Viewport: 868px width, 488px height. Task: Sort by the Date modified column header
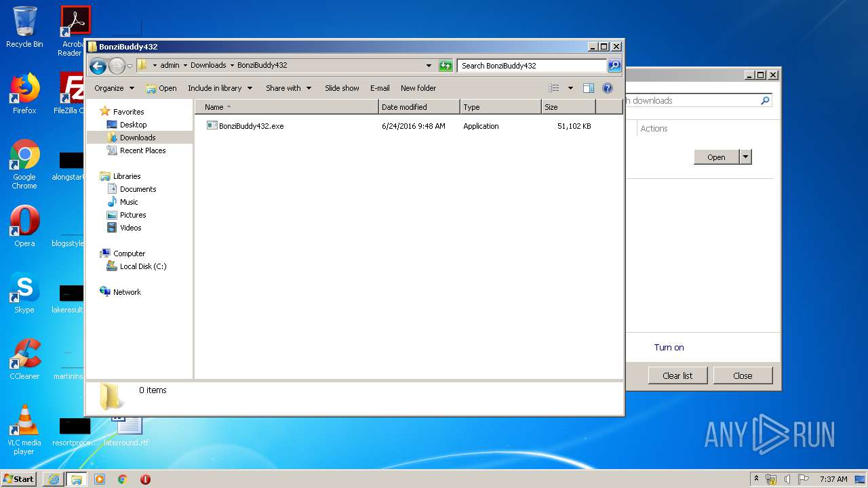[419, 107]
